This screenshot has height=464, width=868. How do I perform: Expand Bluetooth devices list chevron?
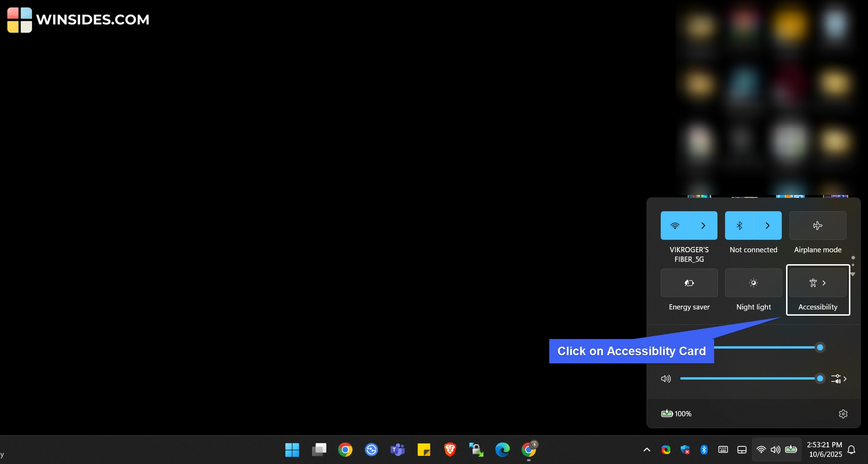click(767, 226)
